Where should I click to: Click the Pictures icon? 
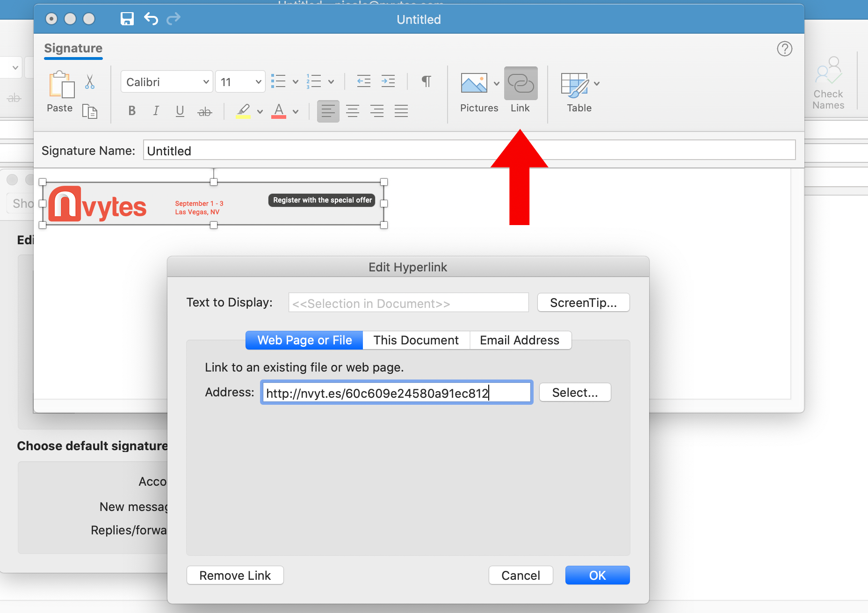[474, 83]
